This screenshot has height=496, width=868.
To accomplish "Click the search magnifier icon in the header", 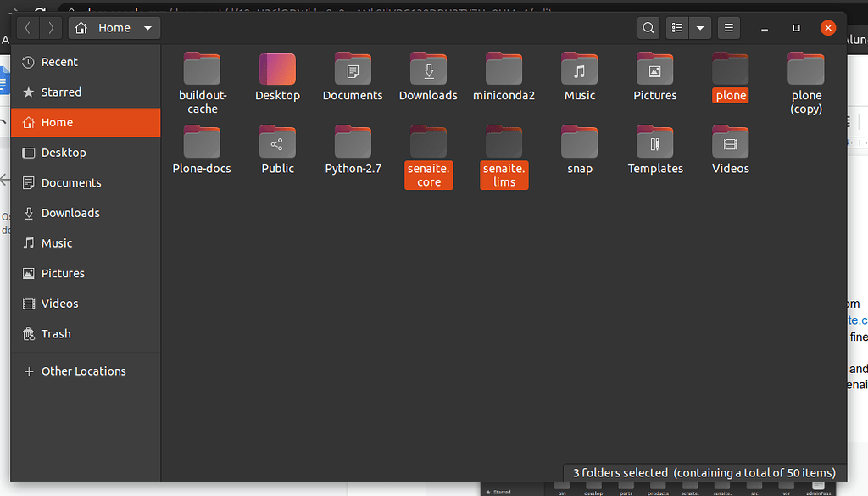I will click(x=648, y=28).
